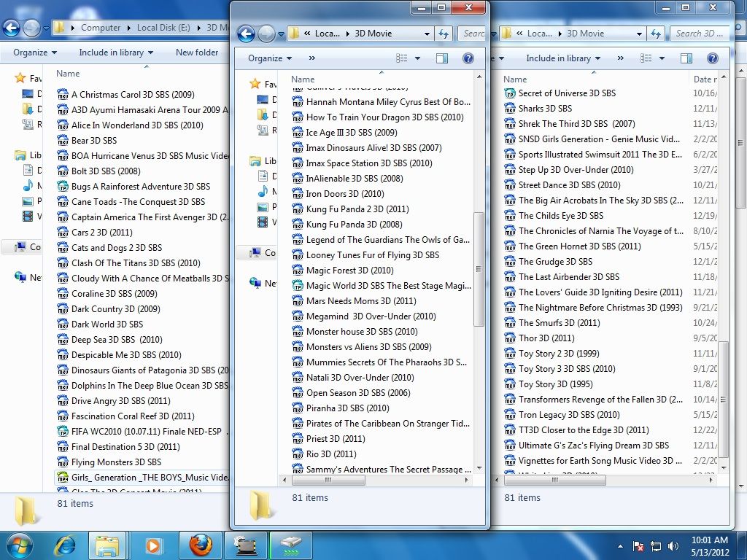Open Help in the middle Explorer window
The image size is (747, 560).
[x=468, y=58]
